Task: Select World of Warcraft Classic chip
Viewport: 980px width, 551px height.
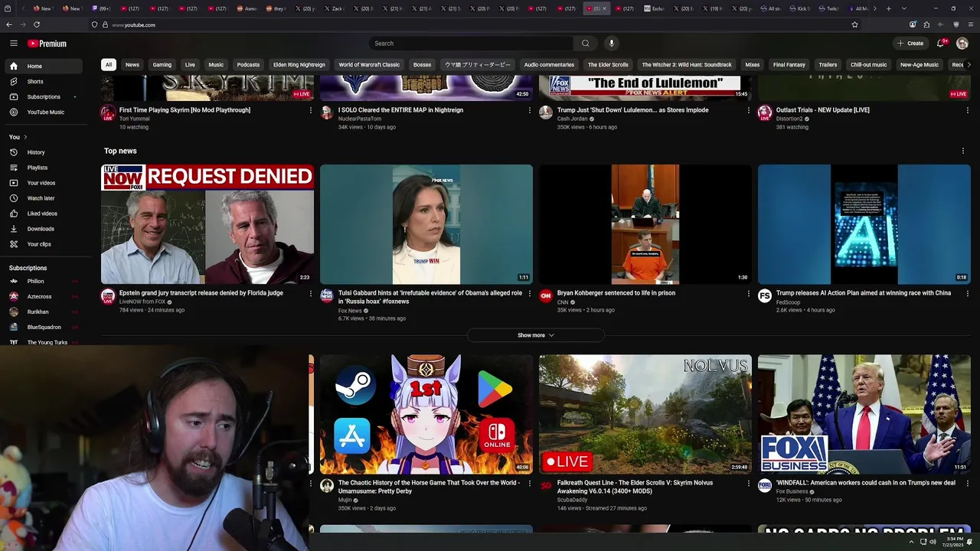Action: click(369, 65)
